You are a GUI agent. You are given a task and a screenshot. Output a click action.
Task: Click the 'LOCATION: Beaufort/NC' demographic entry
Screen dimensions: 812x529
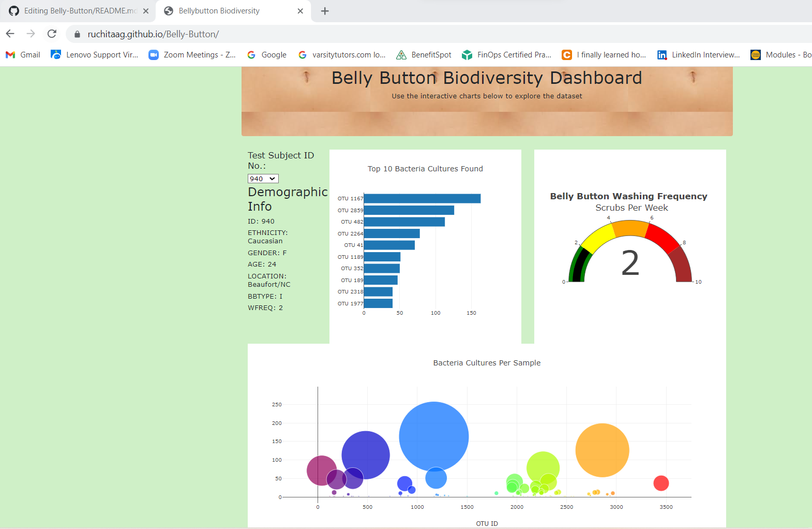point(269,280)
